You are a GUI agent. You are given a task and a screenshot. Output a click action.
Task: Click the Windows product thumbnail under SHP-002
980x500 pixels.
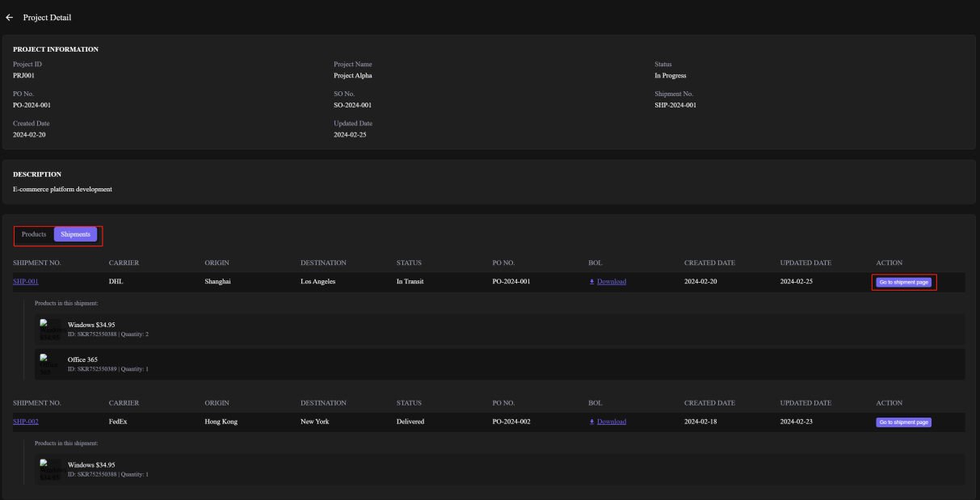50,468
